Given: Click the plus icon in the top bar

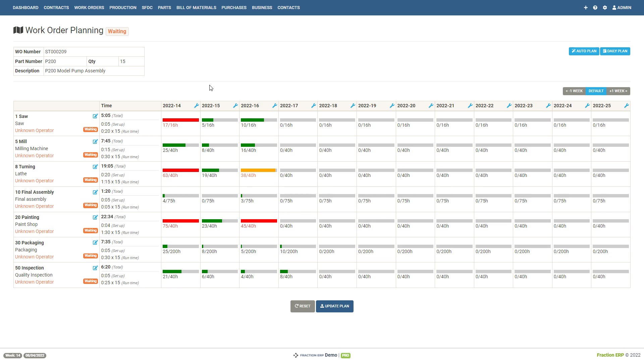Looking at the screenshot, I should [x=586, y=7].
